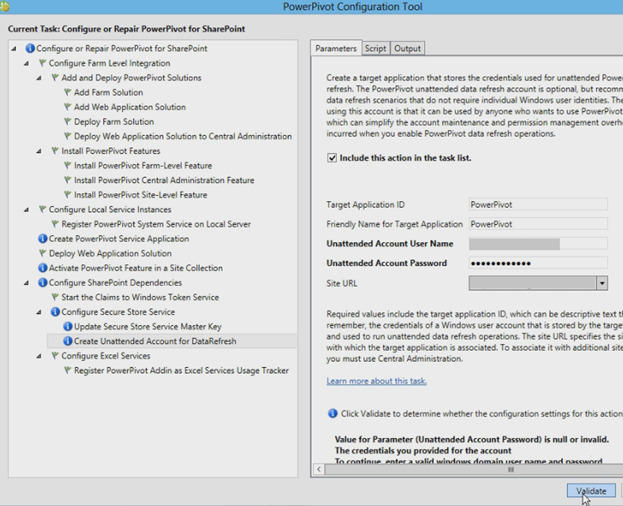The image size is (623, 506).
Task: Select Add Web Application Solution text
Action: (130, 107)
